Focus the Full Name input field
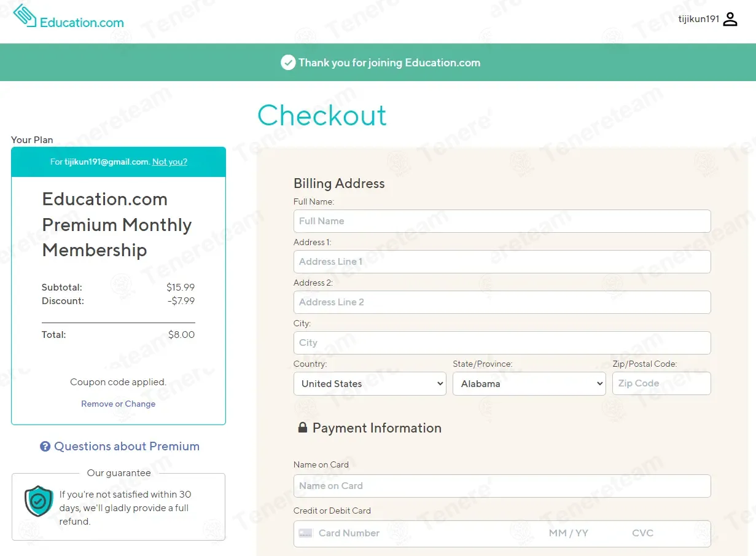Image resolution: width=756 pixels, height=556 pixels. coord(502,221)
